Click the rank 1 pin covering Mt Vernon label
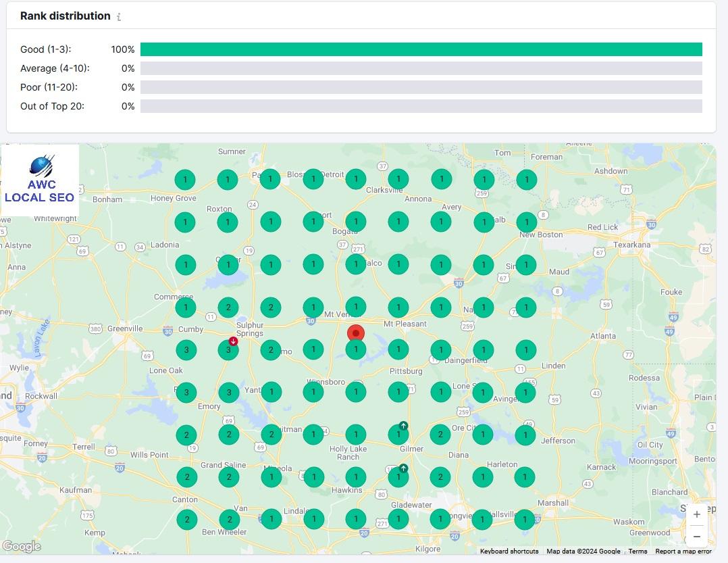Image resolution: width=728 pixels, height=563 pixels. [x=356, y=307]
